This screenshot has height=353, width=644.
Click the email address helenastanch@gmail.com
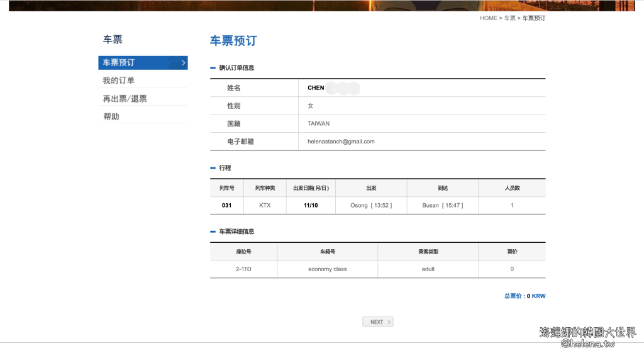[341, 142]
